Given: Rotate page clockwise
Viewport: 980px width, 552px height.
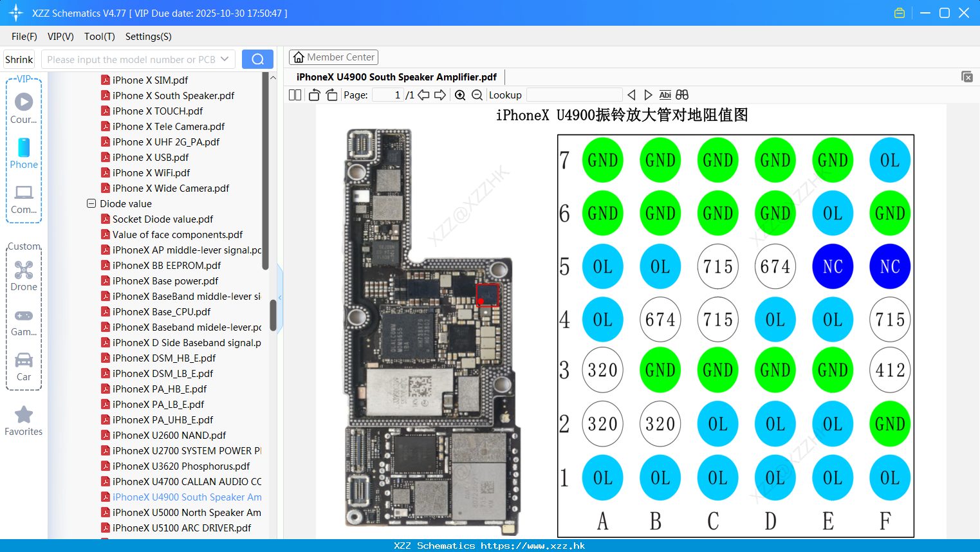Looking at the screenshot, I should (331, 95).
